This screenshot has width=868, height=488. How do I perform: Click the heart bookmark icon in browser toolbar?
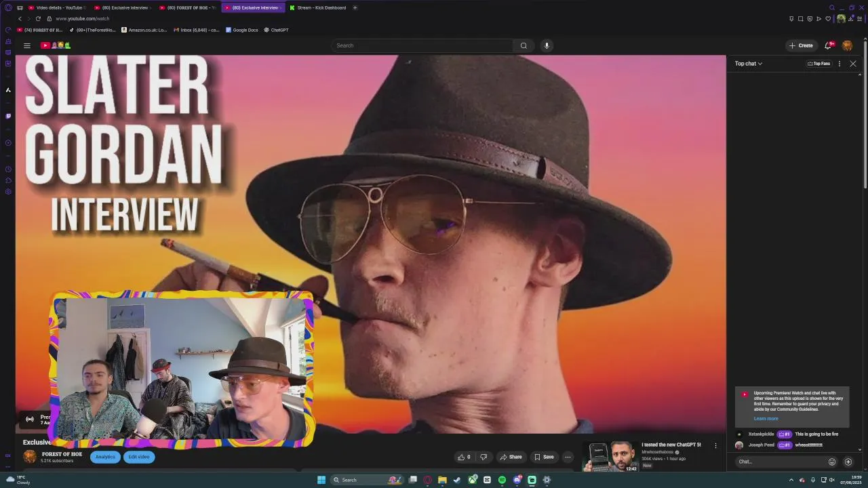point(828,18)
